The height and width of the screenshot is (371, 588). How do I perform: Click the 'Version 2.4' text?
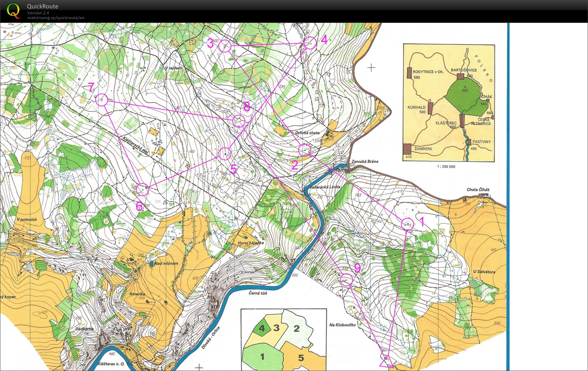(x=38, y=13)
